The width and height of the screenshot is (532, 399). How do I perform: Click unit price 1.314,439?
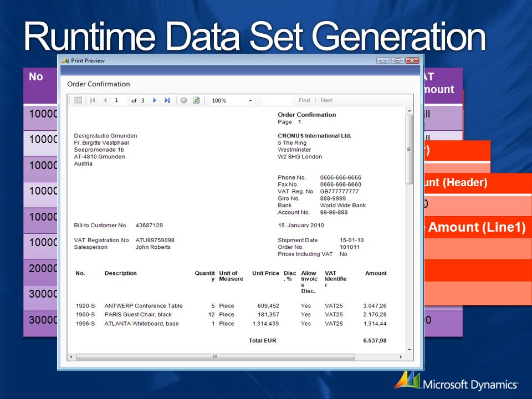tap(265, 324)
